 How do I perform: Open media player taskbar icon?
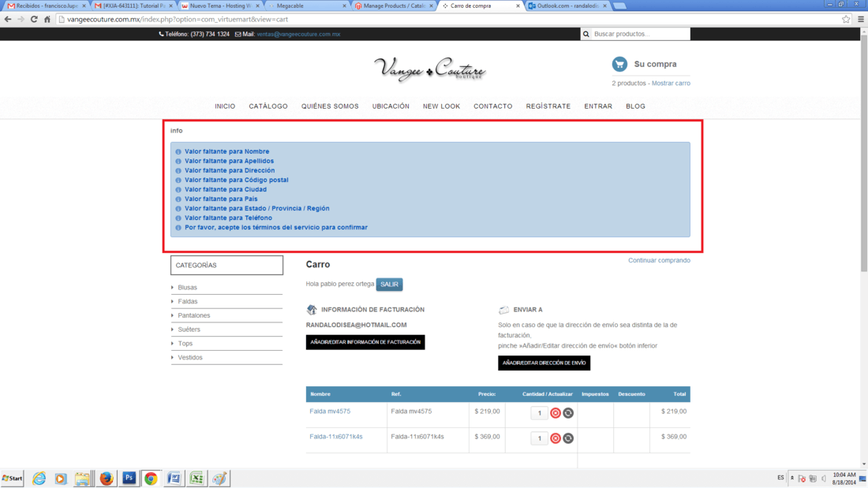[x=61, y=479]
